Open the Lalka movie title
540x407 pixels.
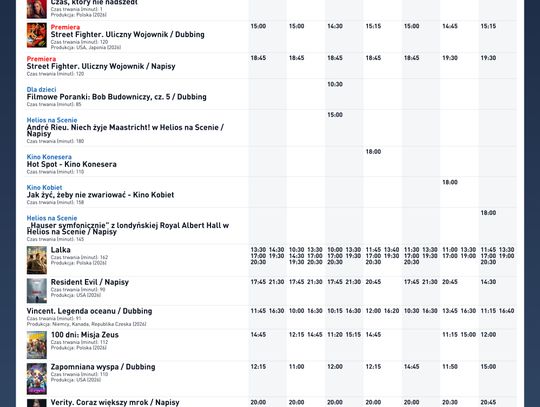tap(61, 250)
